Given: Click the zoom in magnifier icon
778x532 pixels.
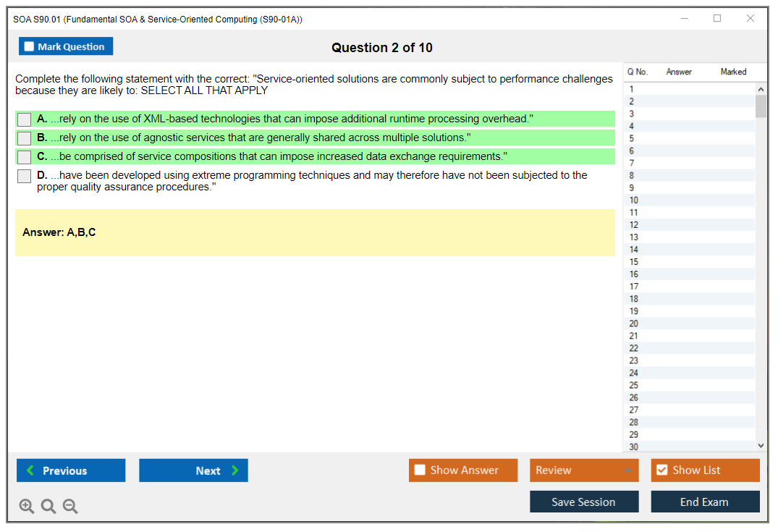Looking at the screenshot, I should 27,507.
